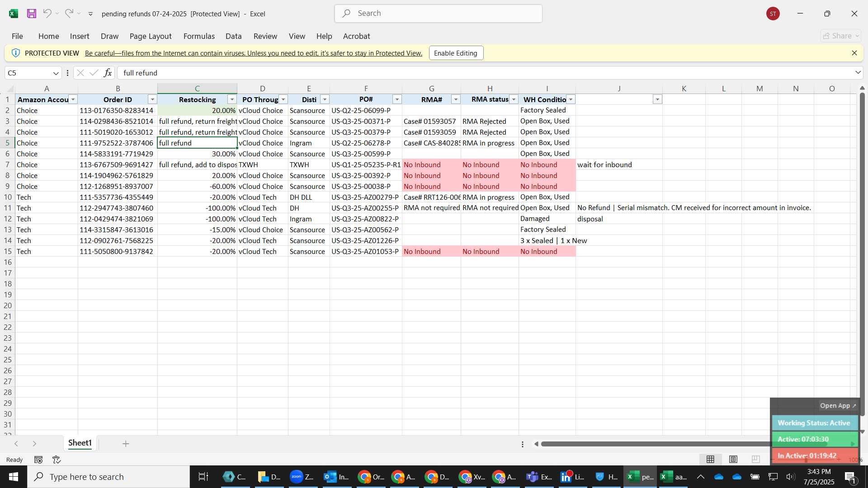This screenshot has width=868, height=488.
Task: Open the Acrobat ribbon tab
Action: point(356,36)
